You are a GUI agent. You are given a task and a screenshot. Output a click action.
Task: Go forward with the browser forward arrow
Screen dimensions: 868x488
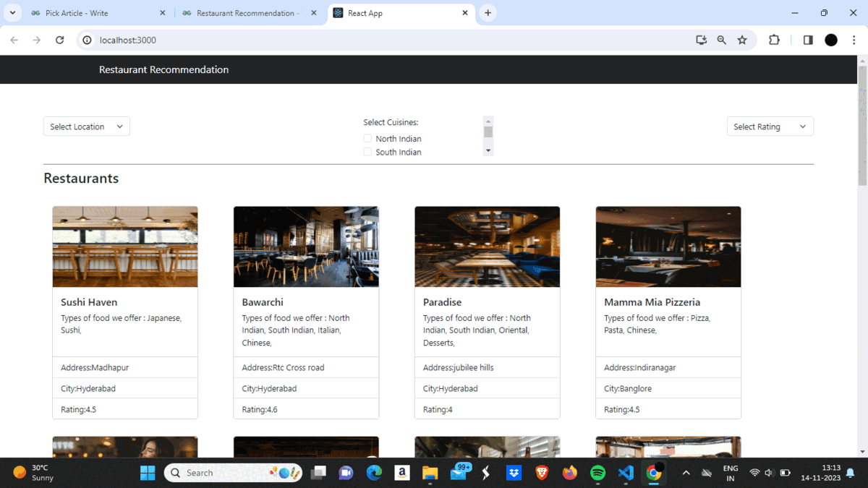[x=37, y=40]
